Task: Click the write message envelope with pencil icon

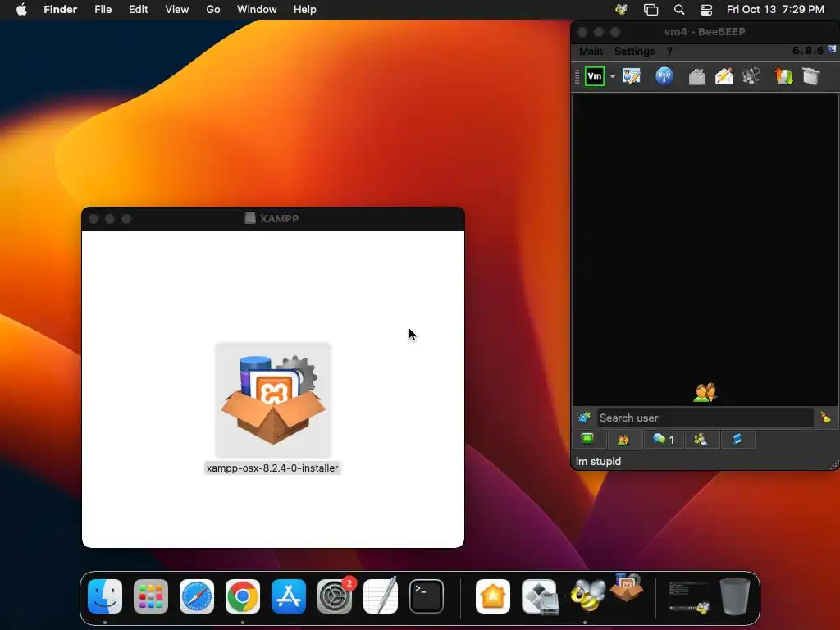Action: tap(724, 76)
